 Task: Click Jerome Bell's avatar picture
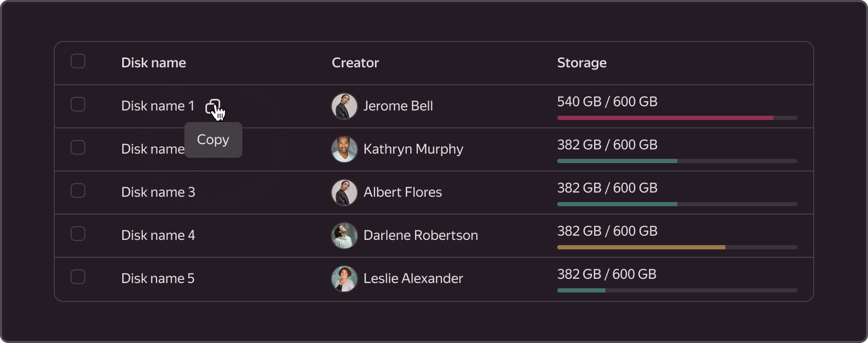[344, 106]
